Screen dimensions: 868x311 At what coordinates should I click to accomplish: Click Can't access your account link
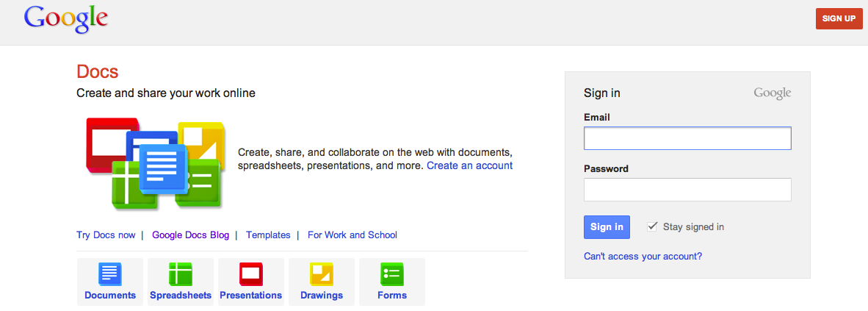click(x=643, y=257)
